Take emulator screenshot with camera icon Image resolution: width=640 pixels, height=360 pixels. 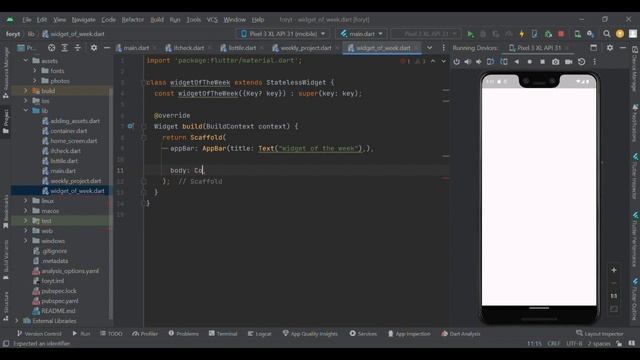(556, 62)
